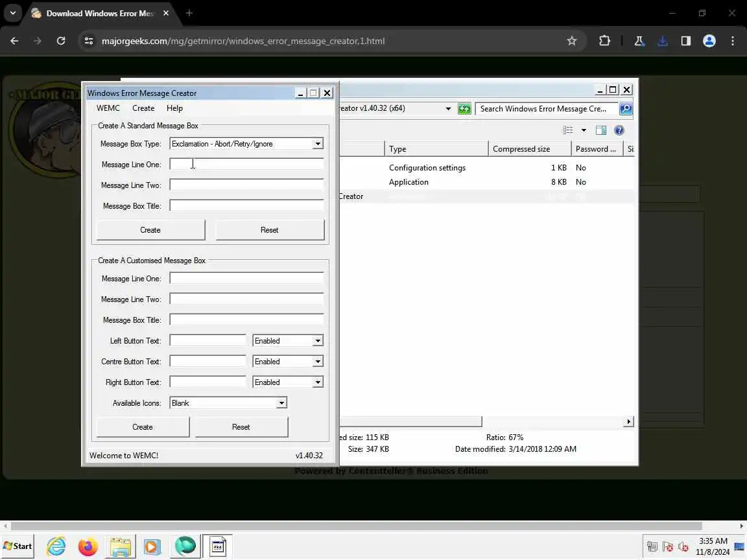Open the Create menu
Screen dimensions: 747x560
click(143, 108)
